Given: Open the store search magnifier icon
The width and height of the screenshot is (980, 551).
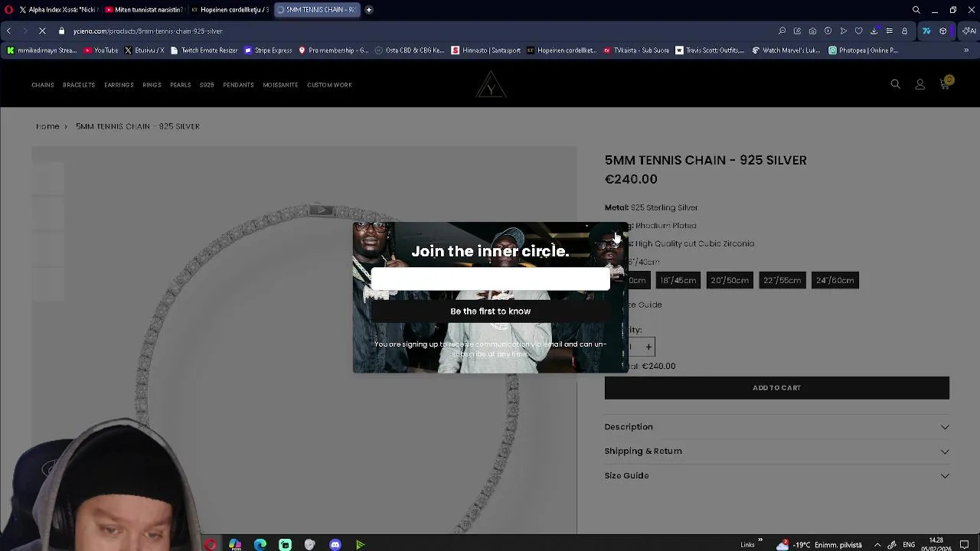Looking at the screenshot, I should [x=896, y=84].
